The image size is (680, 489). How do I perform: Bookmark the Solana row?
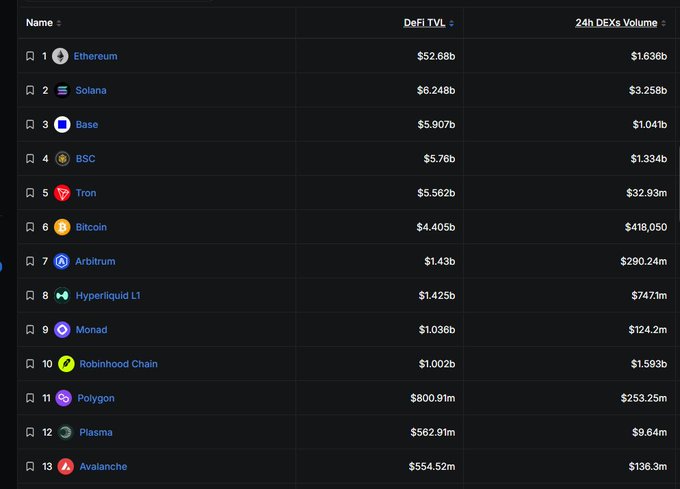(x=30, y=90)
